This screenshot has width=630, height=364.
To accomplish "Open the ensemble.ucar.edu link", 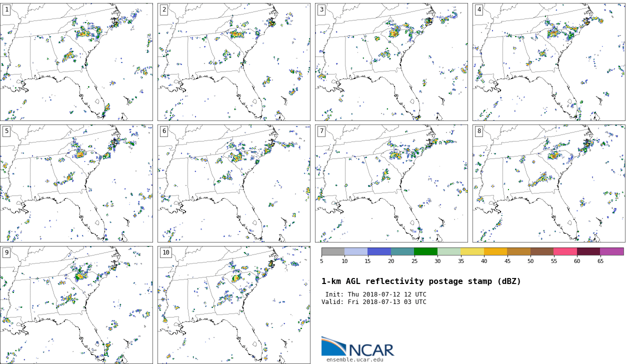I will (x=354, y=359).
